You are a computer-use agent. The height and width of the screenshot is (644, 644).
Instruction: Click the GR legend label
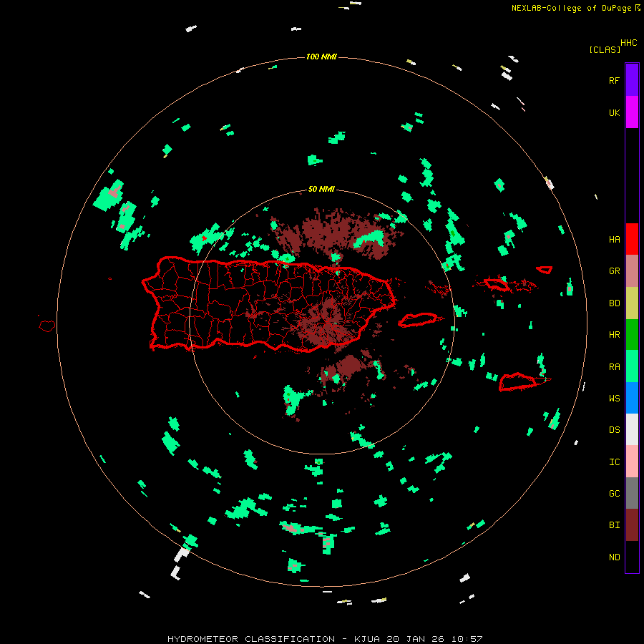(614, 271)
